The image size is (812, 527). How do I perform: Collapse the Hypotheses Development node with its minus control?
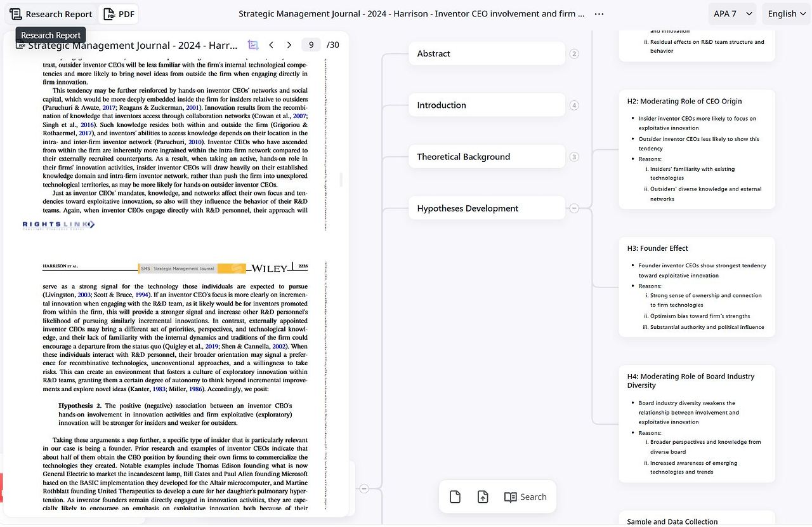pyautogui.click(x=574, y=208)
